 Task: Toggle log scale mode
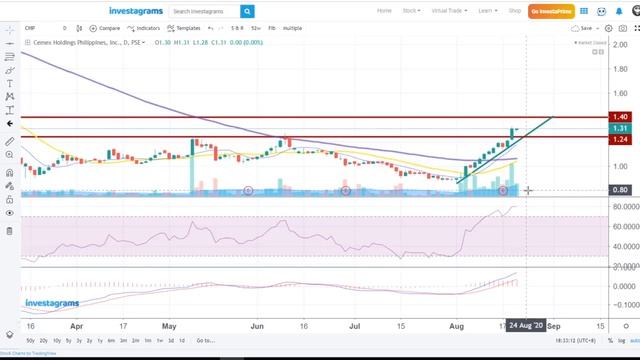pos(622,340)
